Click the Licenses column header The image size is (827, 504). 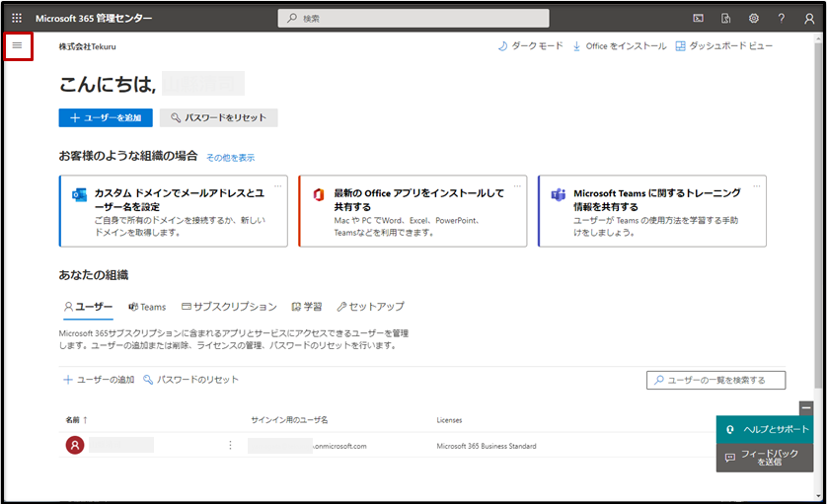[x=449, y=420]
